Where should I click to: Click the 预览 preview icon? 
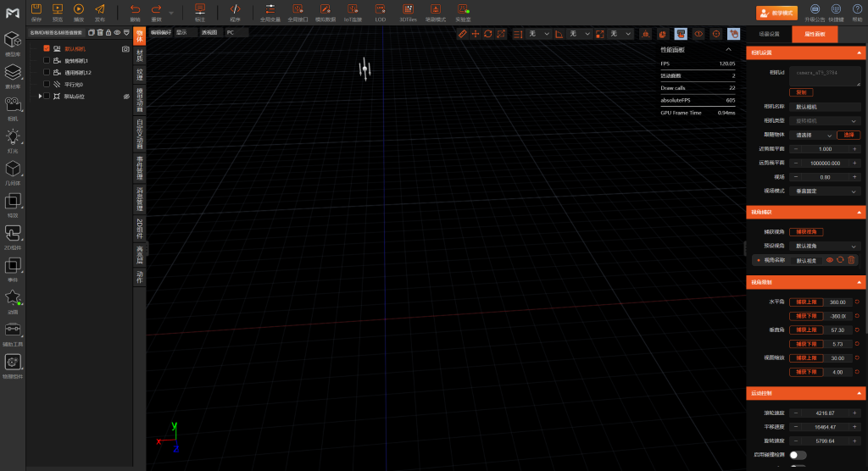pyautogui.click(x=58, y=8)
